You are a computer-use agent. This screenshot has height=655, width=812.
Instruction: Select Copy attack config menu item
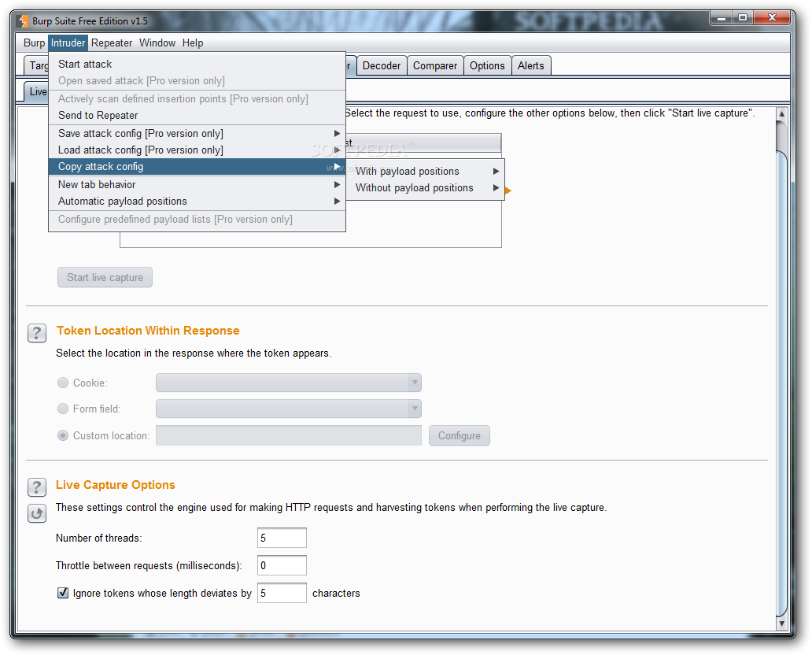coord(197,166)
